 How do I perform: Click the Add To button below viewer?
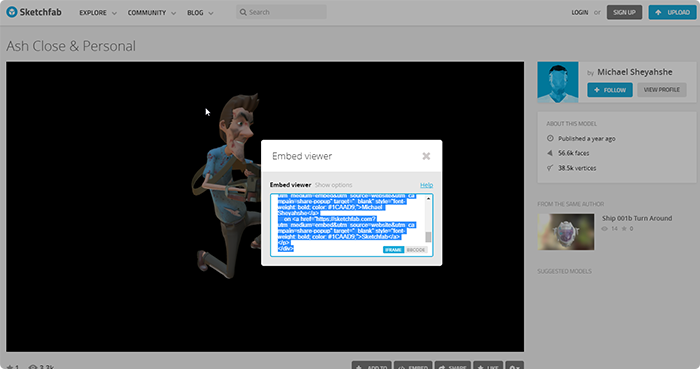371,366
